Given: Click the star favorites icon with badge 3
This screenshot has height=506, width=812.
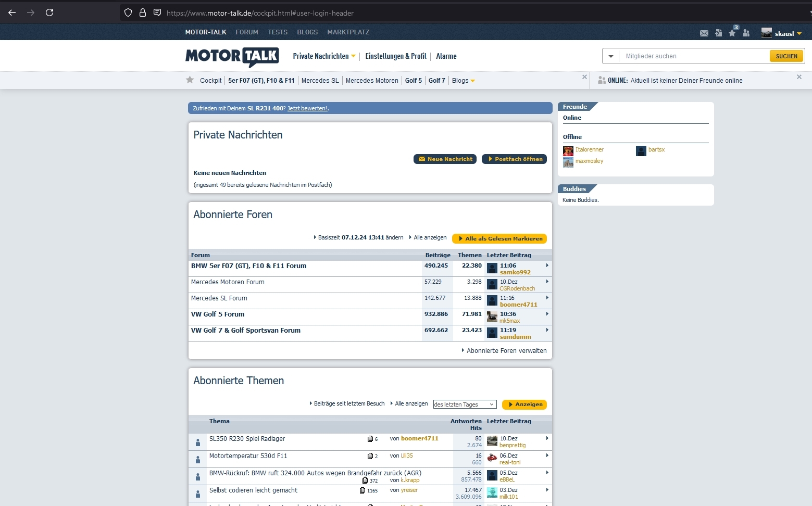Looking at the screenshot, I should click(x=732, y=33).
